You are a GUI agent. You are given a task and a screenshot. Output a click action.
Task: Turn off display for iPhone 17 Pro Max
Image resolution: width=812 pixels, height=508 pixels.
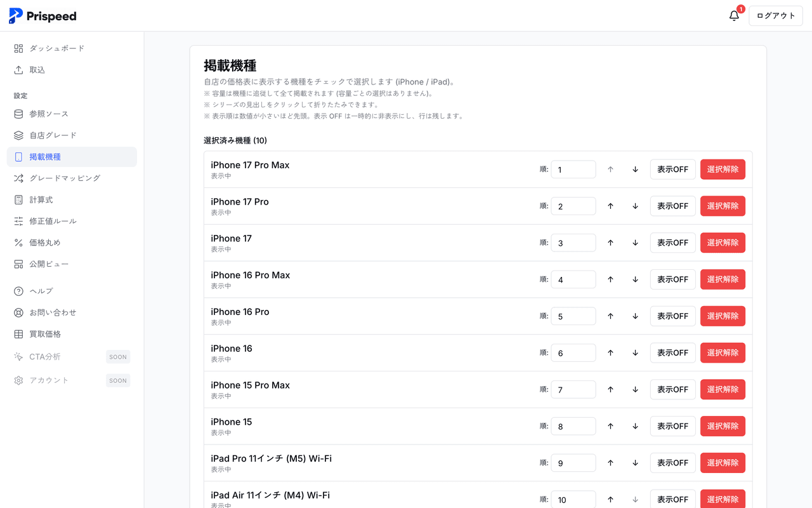[672, 170]
